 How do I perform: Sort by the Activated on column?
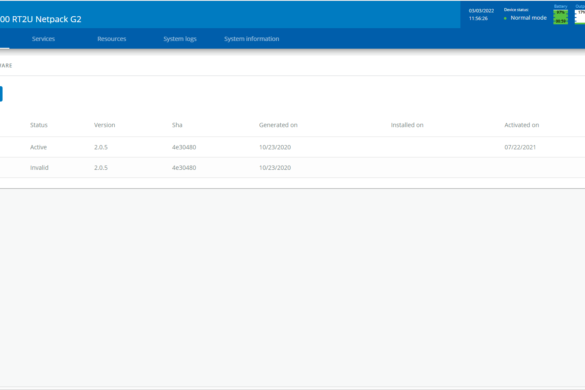pos(522,125)
